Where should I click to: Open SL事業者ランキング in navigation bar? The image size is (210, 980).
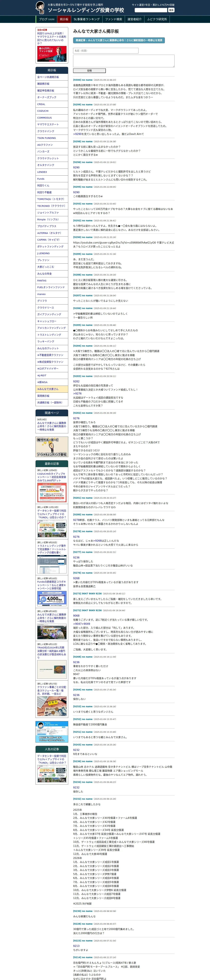(x=87, y=19)
